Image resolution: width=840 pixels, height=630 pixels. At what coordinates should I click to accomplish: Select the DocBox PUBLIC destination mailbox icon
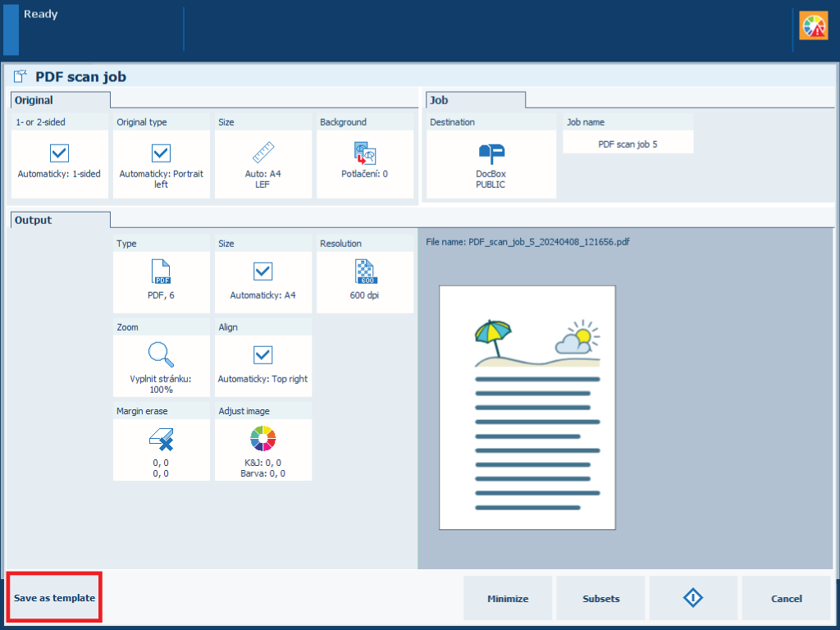(491, 153)
